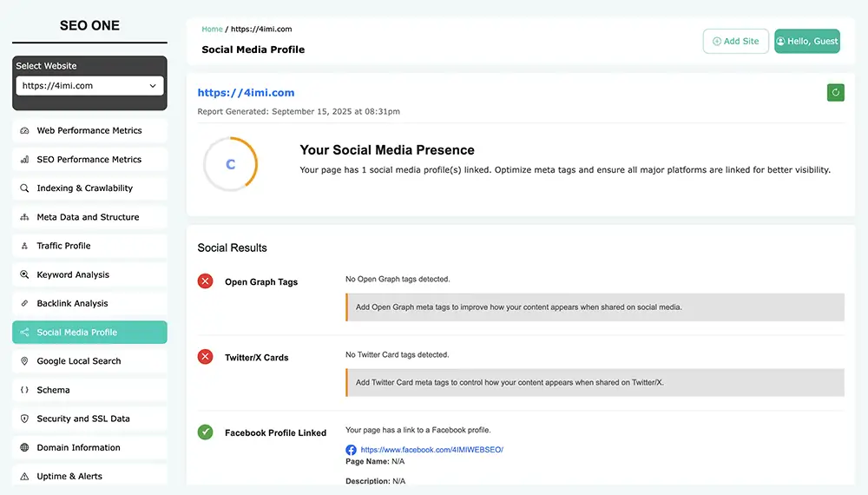Viewport: 868px width, 495px height.
Task: Click the green refresh report icon
Action: click(835, 92)
